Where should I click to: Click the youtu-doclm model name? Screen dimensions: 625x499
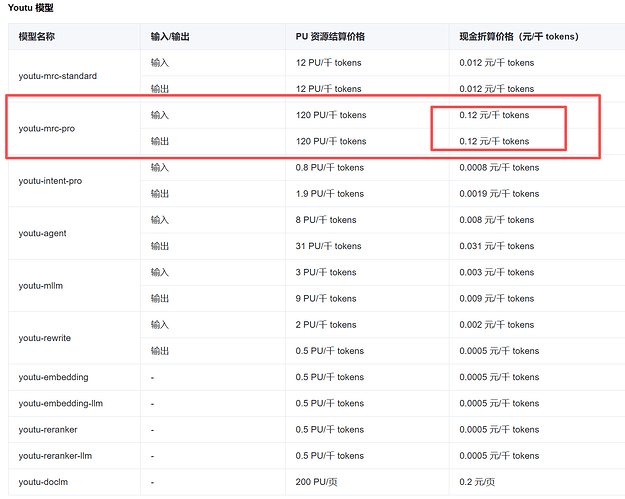click(43, 482)
